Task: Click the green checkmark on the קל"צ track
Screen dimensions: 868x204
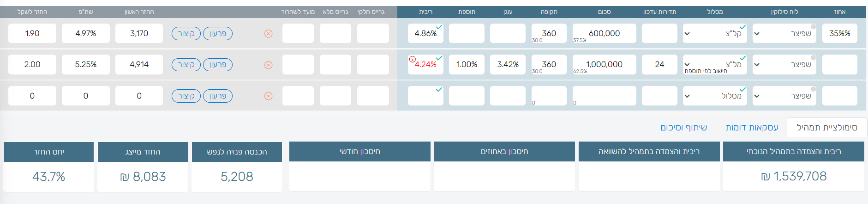Action: point(742,27)
